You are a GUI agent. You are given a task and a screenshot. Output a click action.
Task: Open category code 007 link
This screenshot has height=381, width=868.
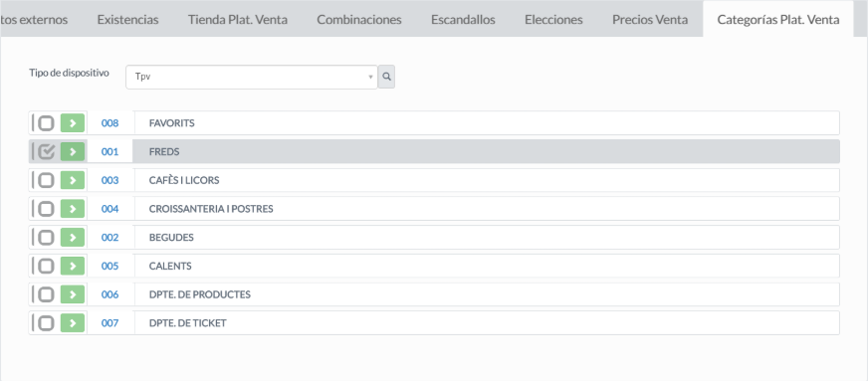tap(109, 323)
